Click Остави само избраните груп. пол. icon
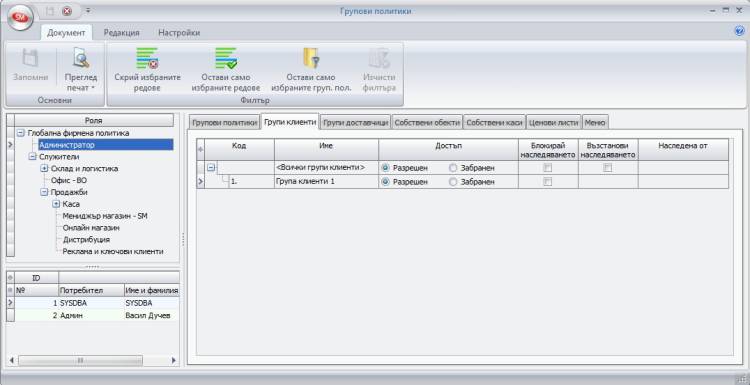 pyautogui.click(x=311, y=58)
